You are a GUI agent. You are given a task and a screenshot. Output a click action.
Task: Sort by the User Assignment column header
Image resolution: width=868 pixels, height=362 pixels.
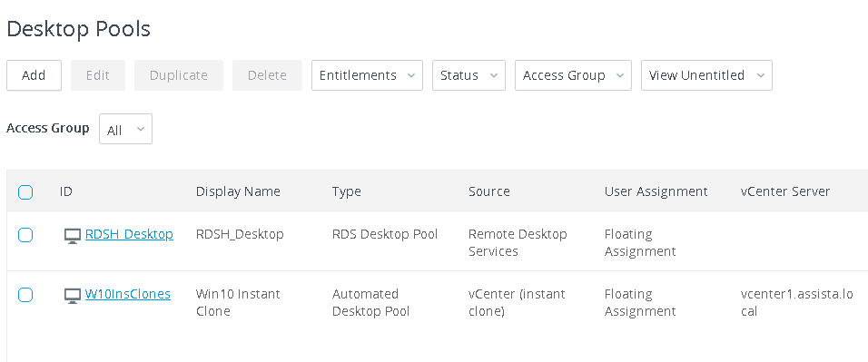tap(656, 191)
